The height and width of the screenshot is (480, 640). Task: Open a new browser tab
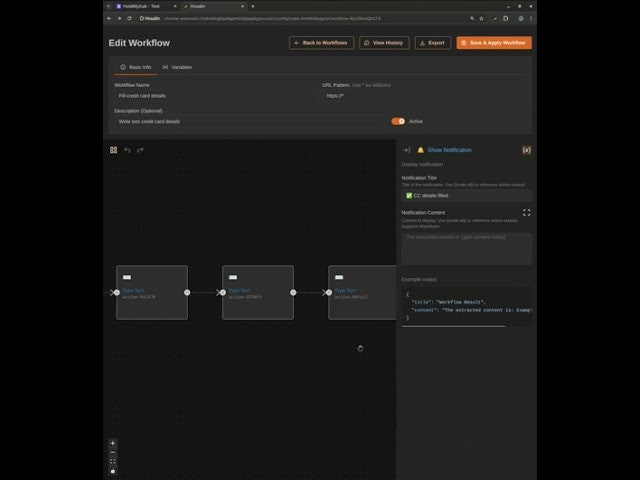[253, 6]
